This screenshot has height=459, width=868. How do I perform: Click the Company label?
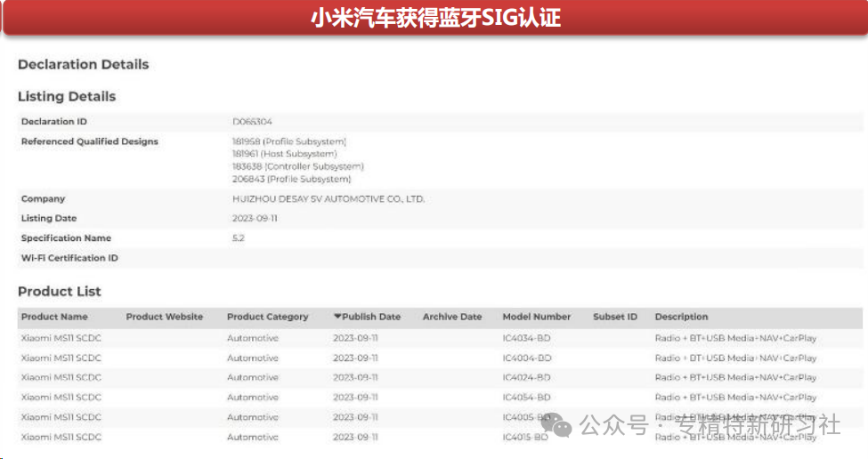(x=44, y=199)
